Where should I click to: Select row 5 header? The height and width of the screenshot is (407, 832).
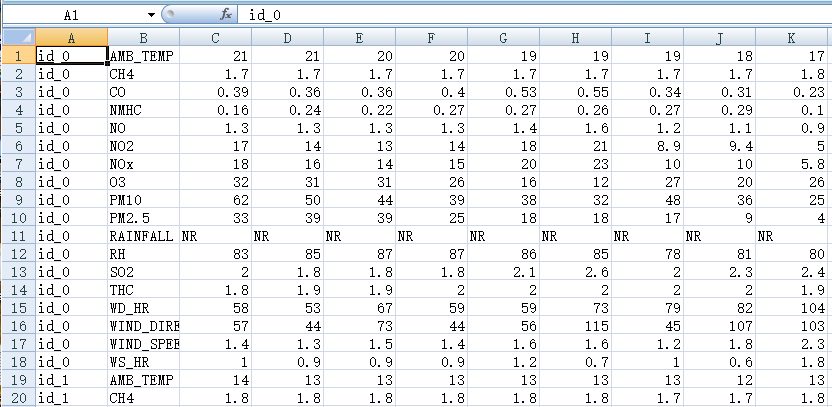(x=19, y=127)
